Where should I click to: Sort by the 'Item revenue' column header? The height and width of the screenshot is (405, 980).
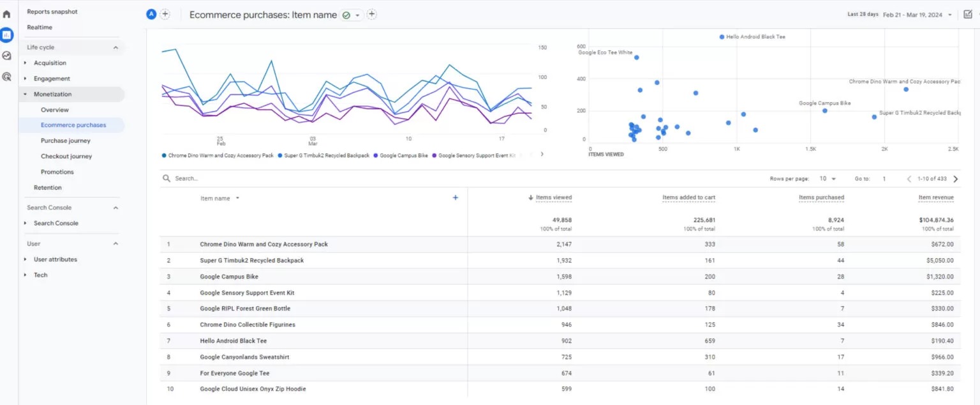click(936, 197)
